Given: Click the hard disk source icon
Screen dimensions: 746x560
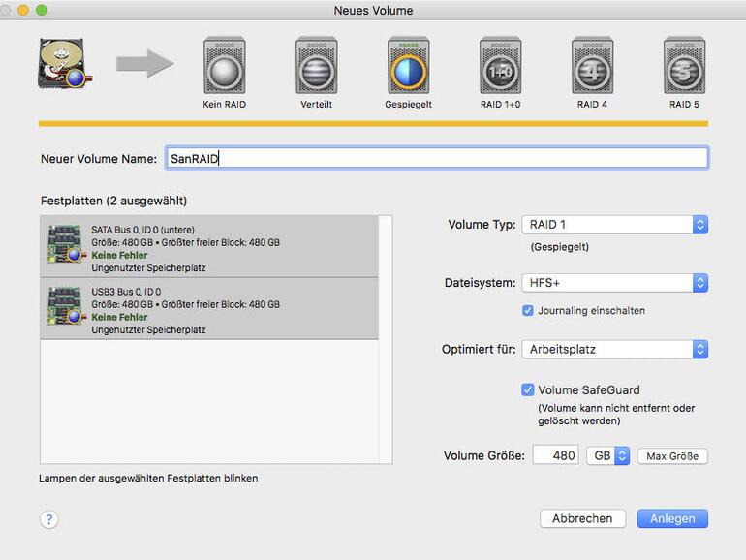Looking at the screenshot, I should point(63,64).
